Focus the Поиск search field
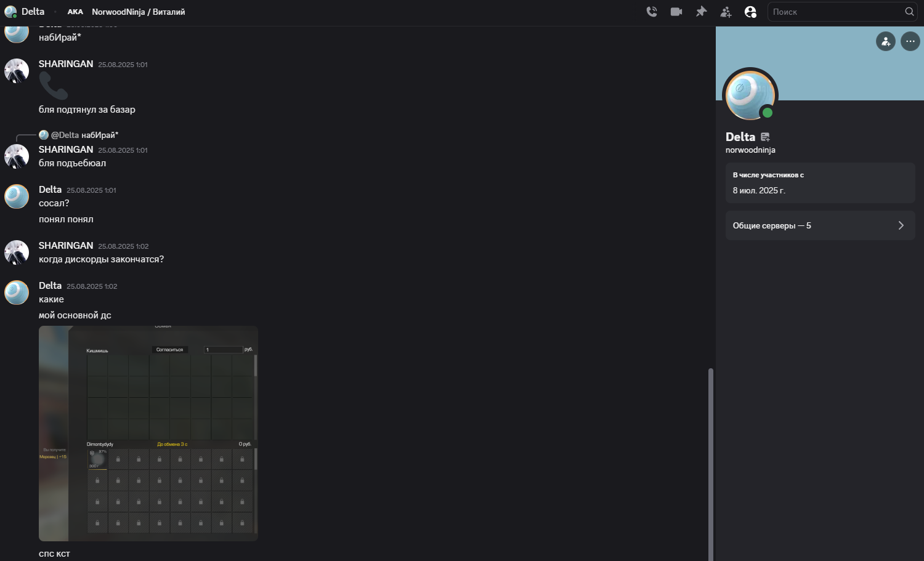The height and width of the screenshot is (561, 924). pyautogui.click(x=843, y=12)
